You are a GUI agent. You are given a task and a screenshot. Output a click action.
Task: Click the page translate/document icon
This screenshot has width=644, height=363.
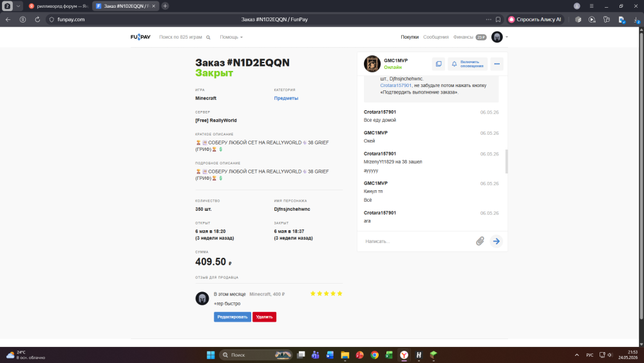tap(621, 19)
